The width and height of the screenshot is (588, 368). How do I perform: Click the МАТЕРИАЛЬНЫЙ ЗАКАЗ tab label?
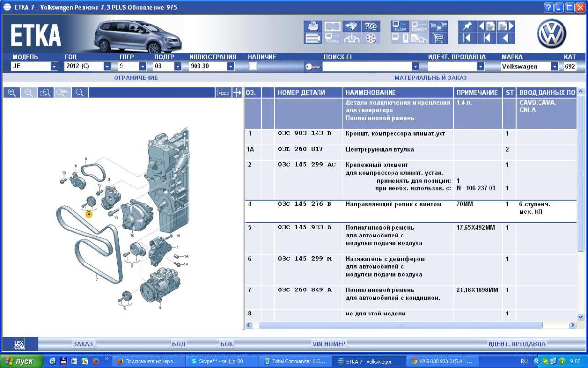click(431, 78)
